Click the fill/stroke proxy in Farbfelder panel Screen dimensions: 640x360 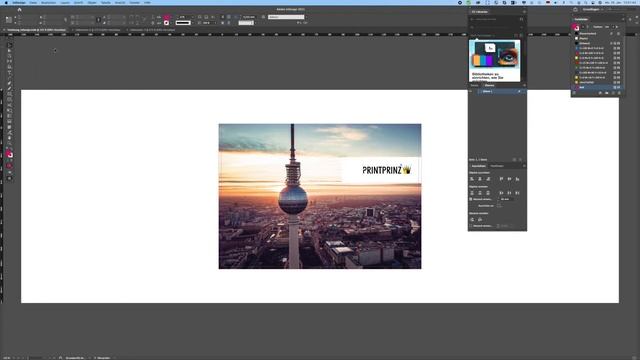coord(576,27)
